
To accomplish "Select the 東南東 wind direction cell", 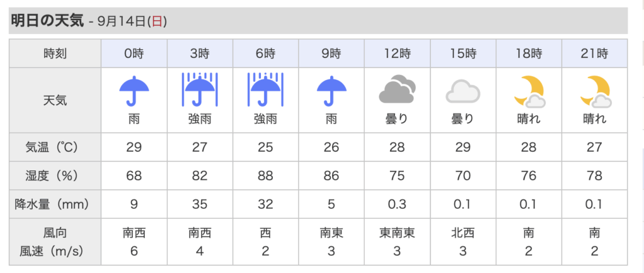I will [397, 233].
